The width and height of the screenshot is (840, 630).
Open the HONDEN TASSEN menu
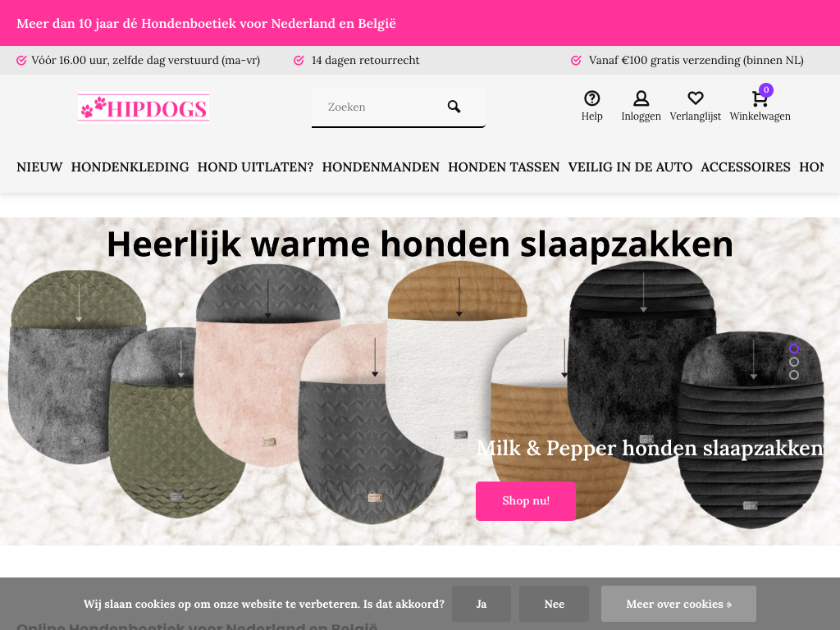(x=504, y=167)
